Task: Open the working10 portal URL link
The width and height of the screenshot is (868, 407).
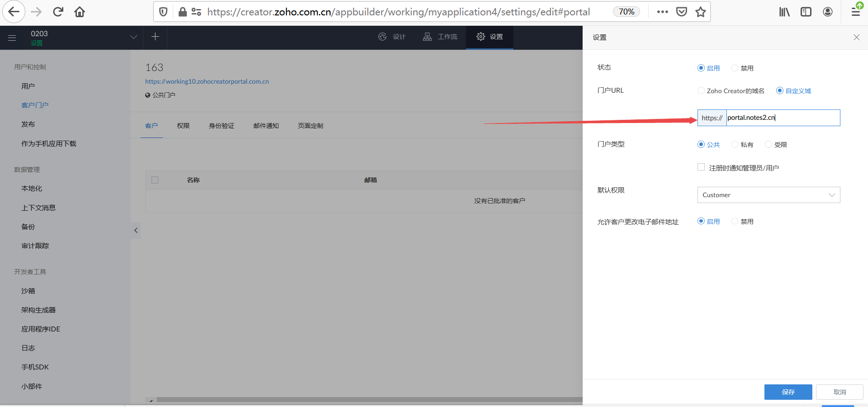Action: 207,81
